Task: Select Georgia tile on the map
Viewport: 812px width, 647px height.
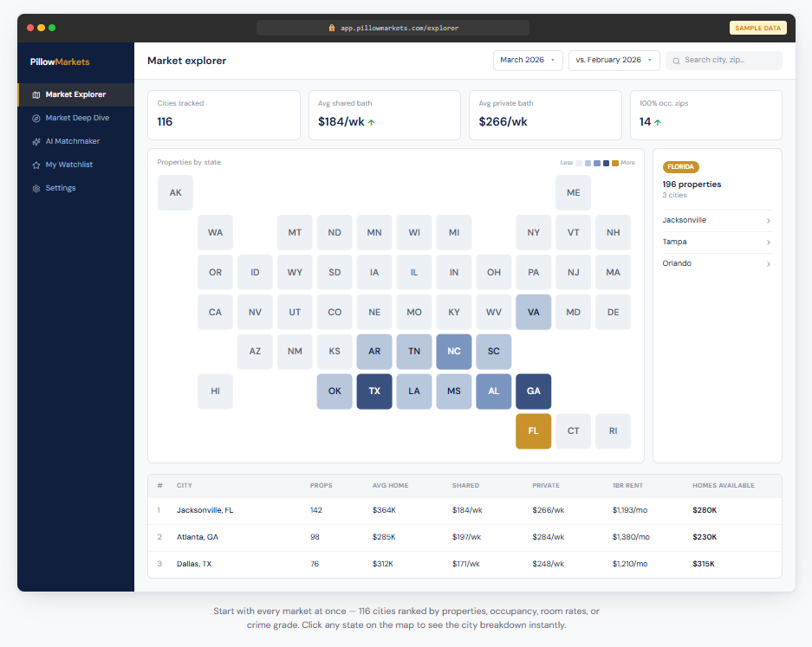Action: click(x=534, y=391)
